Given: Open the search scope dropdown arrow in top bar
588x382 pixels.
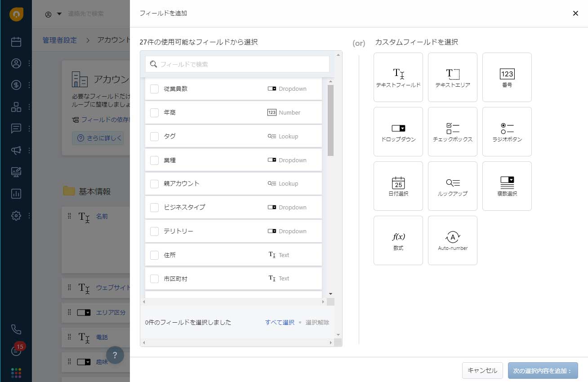Looking at the screenshot, I should click(x=59, y=14).
